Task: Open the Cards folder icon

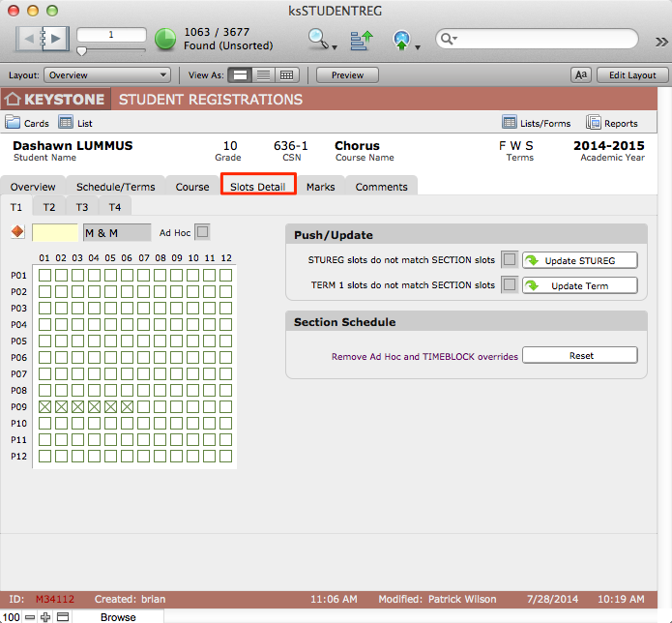Action: click(x=14, y=123)
